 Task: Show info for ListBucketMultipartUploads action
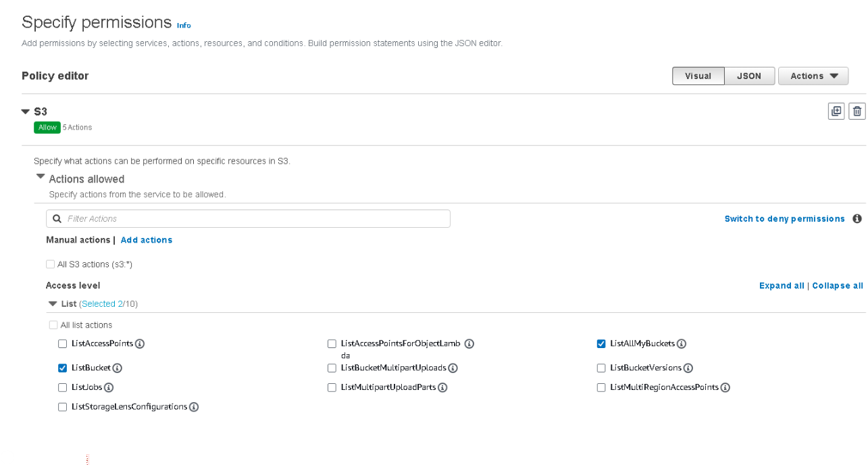[453, 368]
